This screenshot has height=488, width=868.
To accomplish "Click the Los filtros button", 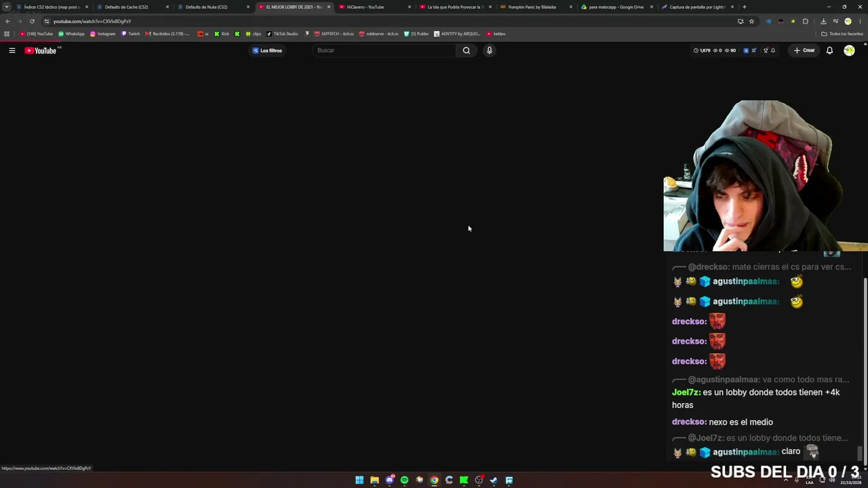I will 267,50.
